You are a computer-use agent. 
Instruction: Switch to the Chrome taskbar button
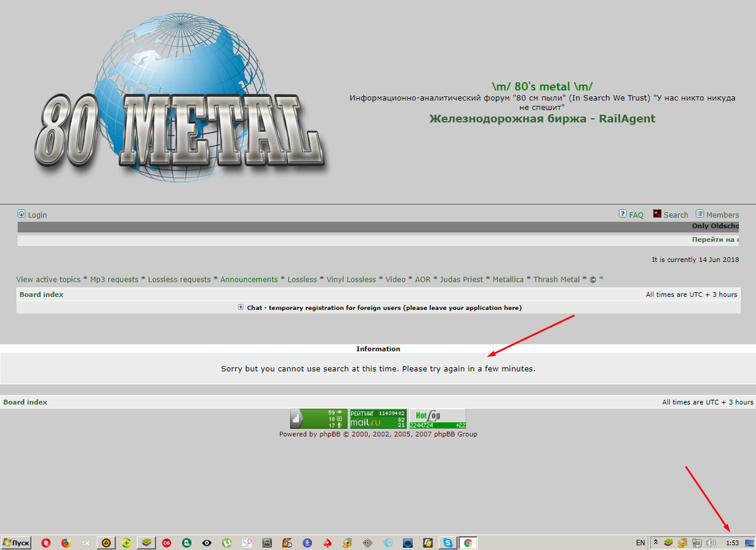[x=467, y=542]
